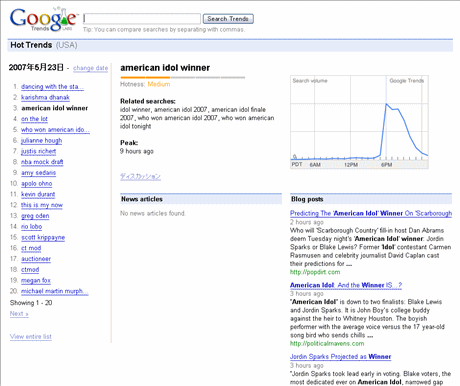The height and width of the screenshot is (386, 460).
Task: Select the scott krippayne trend
Action: [x=43, y=237]
